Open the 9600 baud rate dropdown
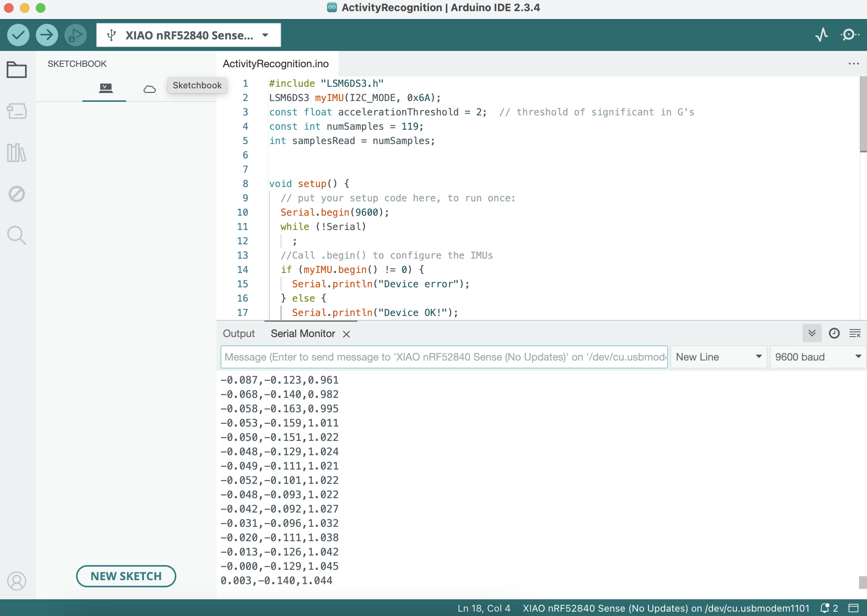The width and height of the screenshot is (867, 616). point(818,357)
